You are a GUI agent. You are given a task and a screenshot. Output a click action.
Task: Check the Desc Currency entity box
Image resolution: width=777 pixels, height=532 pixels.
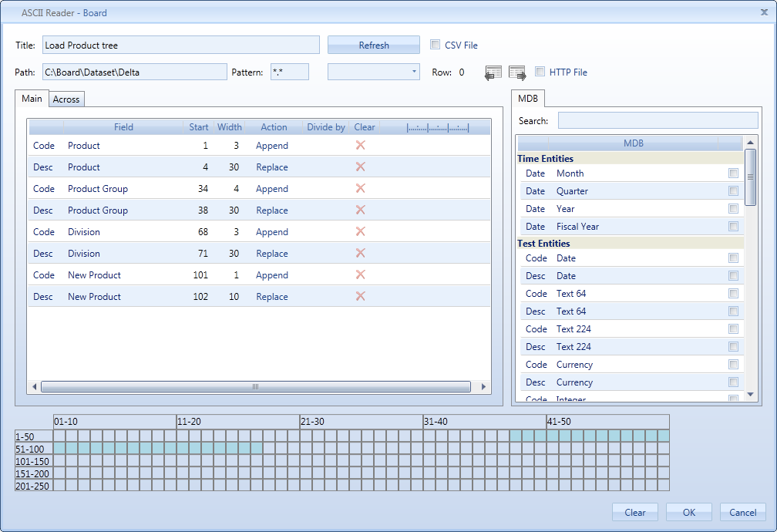(x=733, y=382)
